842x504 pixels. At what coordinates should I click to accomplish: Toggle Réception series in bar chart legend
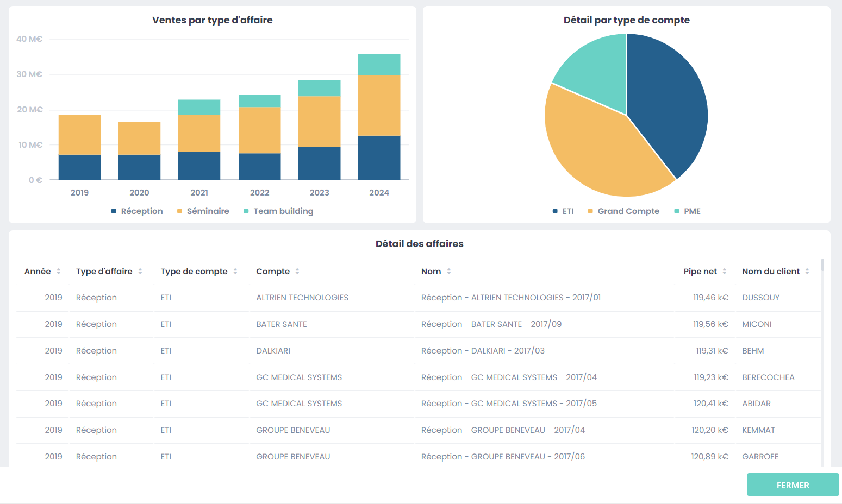(137, 211)
